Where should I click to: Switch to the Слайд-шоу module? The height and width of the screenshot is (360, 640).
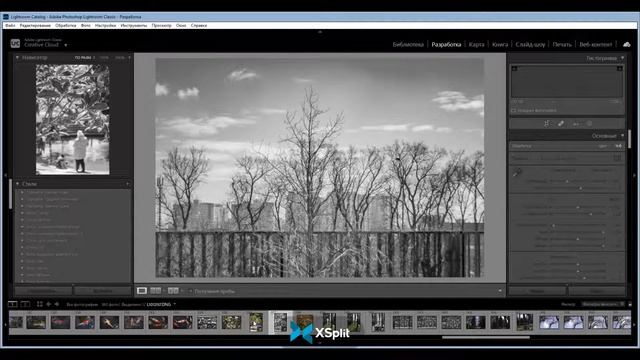530,44
